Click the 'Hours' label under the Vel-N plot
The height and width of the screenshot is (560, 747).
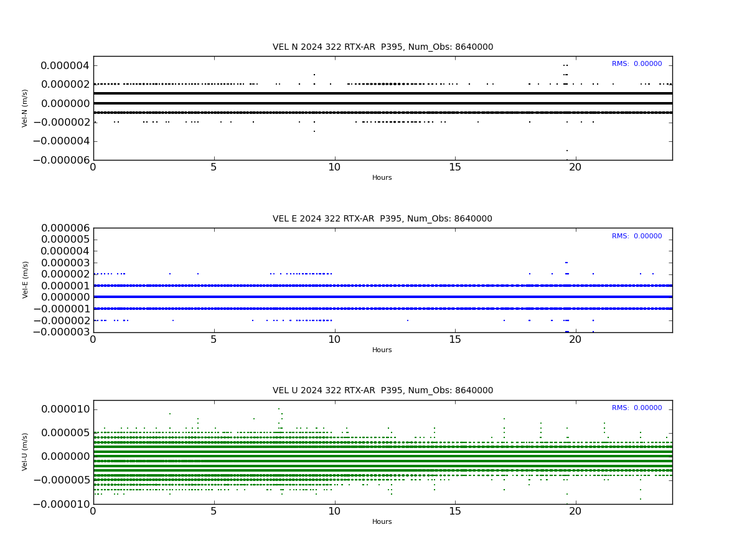(x=382, y=178)
